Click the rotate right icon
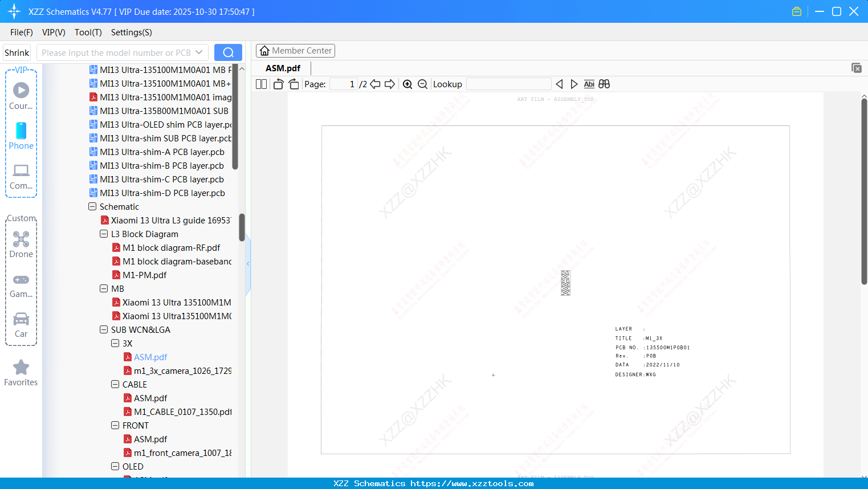The width and height of the screenshot is (868, 489). [x=294, y=84]
